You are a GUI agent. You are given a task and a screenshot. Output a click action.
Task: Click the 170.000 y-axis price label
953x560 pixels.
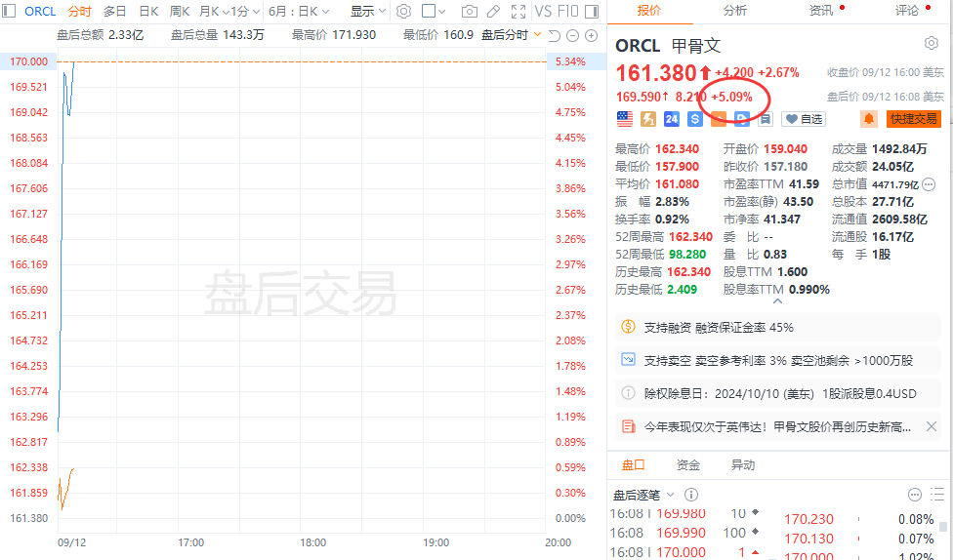point(28,61)
